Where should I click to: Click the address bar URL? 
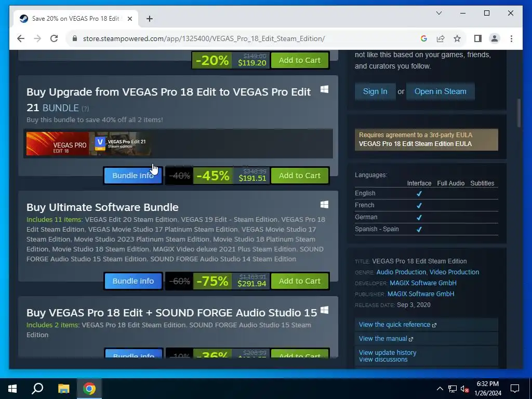204,38
